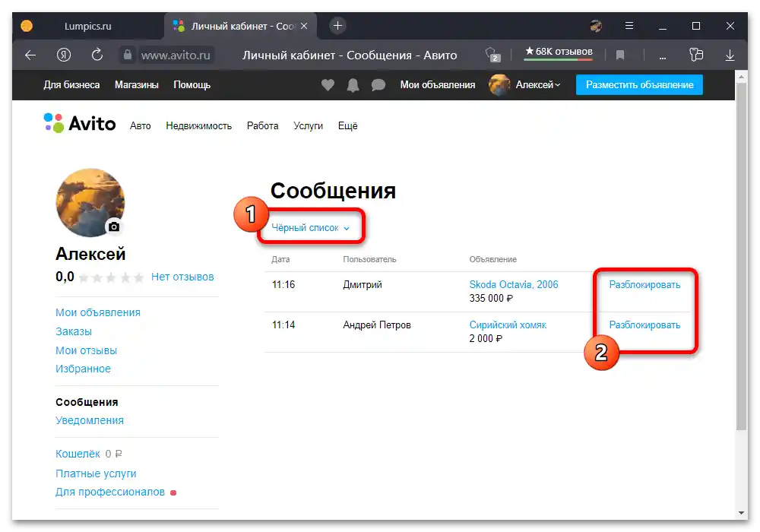The image size is (760, 532).
Task: Open Уведомления in the sidebar
Action: point(90,420)
